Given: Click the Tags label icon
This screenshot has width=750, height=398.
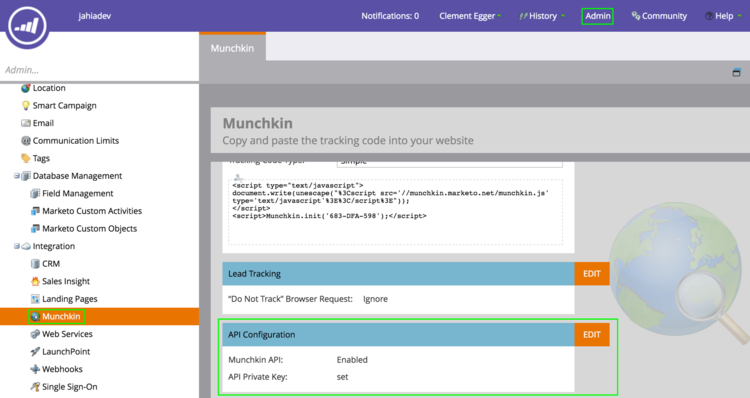Looking at the screenshot, I should 26,158.
